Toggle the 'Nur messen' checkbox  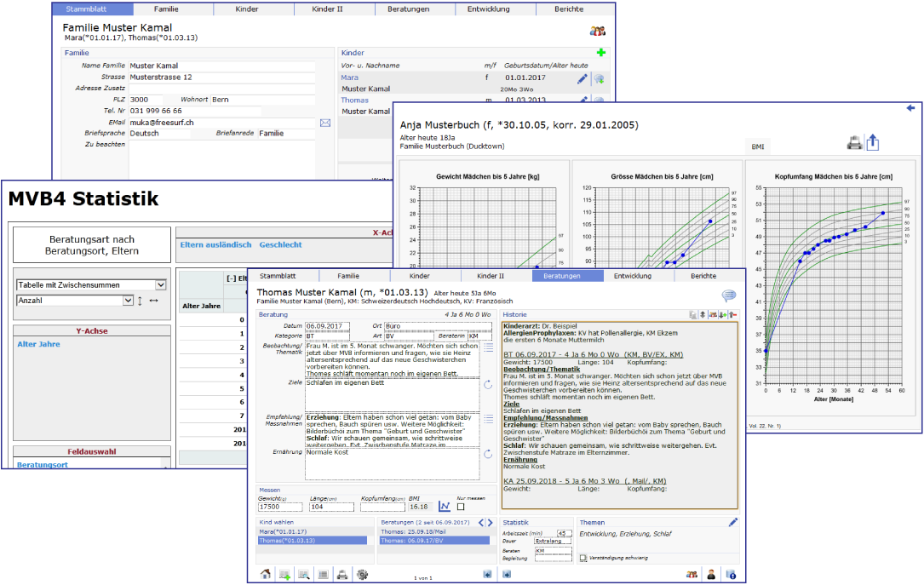(x=461, y=507)
